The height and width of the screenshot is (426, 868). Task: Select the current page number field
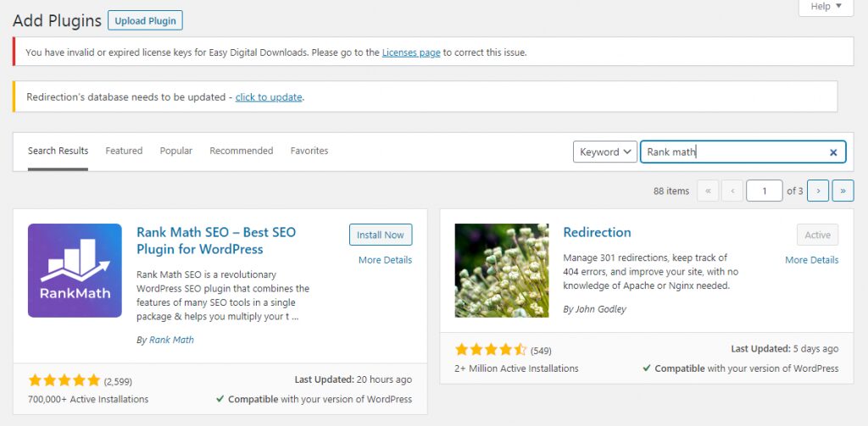[764, 191]
